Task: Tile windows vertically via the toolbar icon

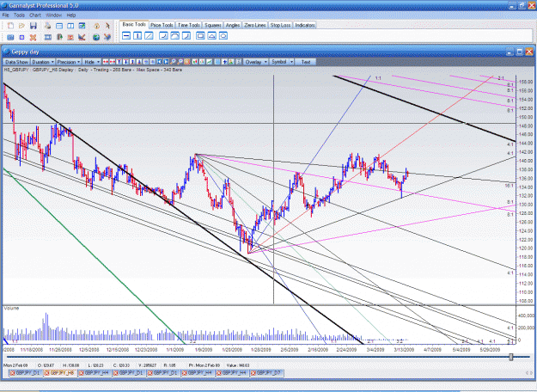Action: [70, 26]
